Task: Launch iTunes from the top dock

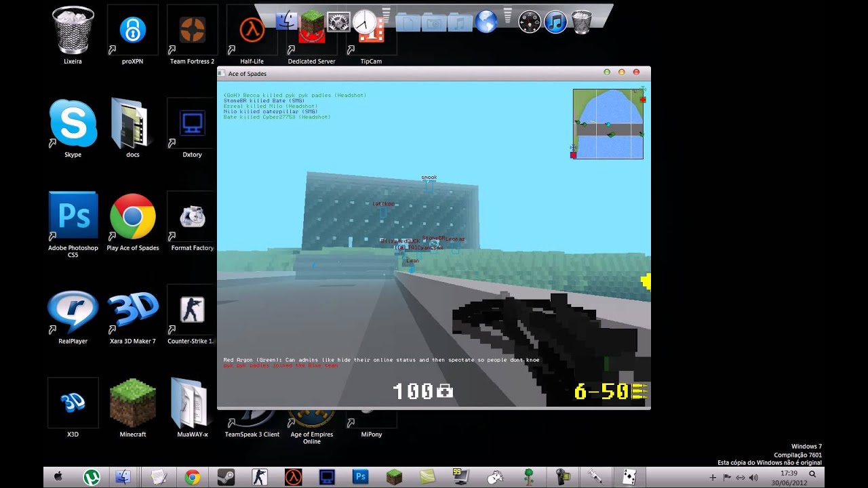Action: coord(555,22)
